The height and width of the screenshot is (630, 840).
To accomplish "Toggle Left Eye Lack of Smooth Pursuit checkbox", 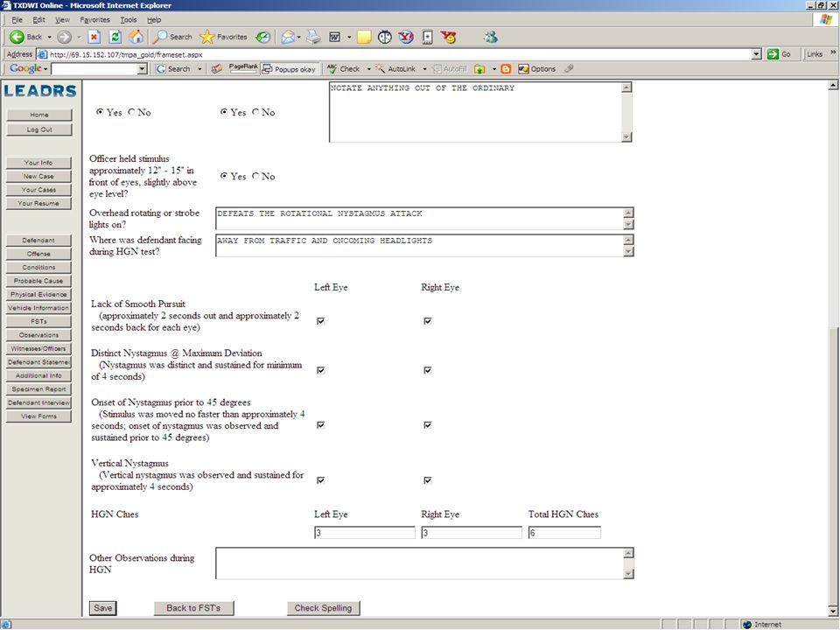I will point(320,321).
